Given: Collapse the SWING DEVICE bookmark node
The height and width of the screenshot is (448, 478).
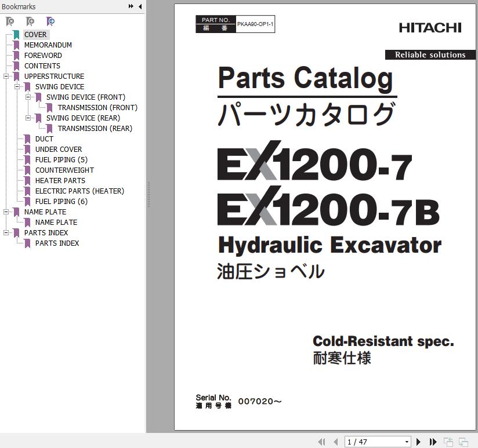Looking at the screenshot, I should coord(17,86).
